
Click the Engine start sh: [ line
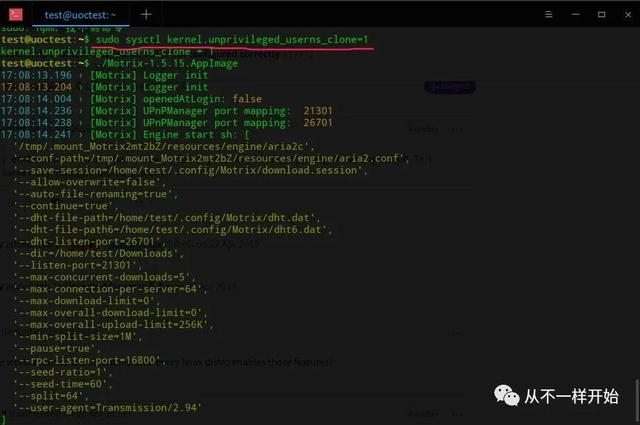click(x=125, y=134)
